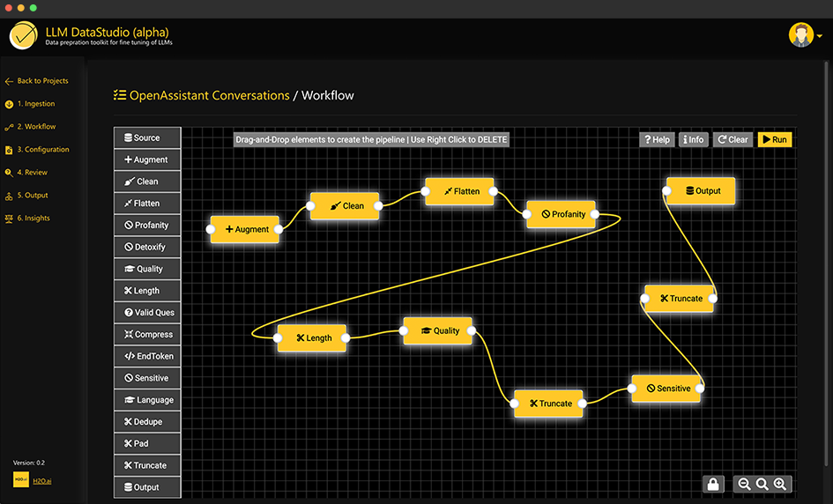Click the Truncate node after Quality
The height and width of the screenshot is (504, 833).
(548, 404)
